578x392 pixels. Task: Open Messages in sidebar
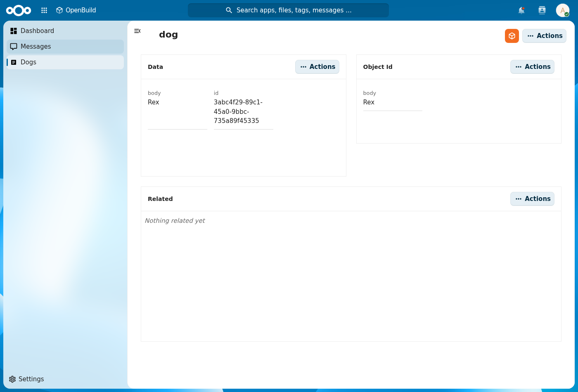click(x=65, y=47)
